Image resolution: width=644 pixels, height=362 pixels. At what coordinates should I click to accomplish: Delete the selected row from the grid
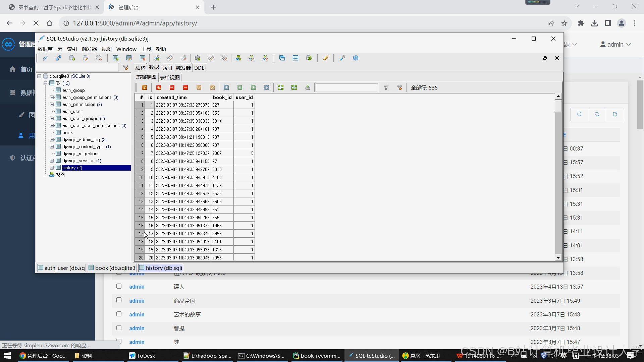(x=185, y=87)
